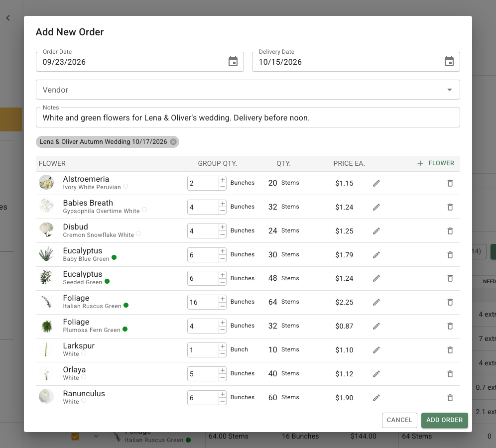
Task: Decrease Italian Ruscus group quantity
Action: pyautogui.click(x=223, y=306)
